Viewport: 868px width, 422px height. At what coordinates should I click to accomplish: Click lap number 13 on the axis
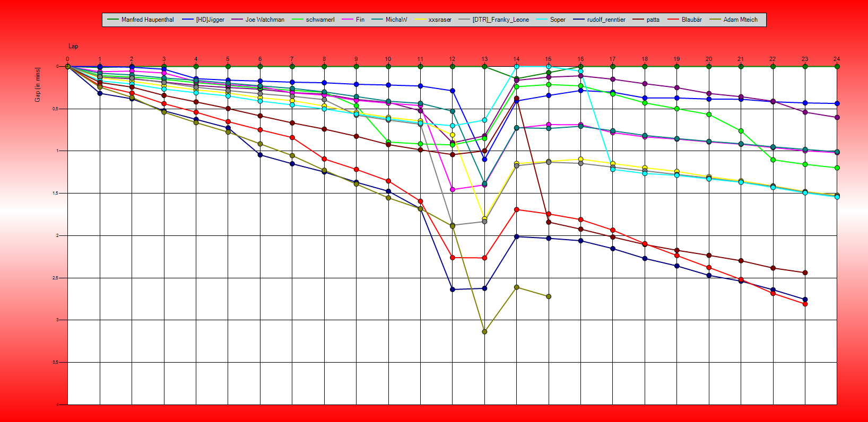click(484, 59)
